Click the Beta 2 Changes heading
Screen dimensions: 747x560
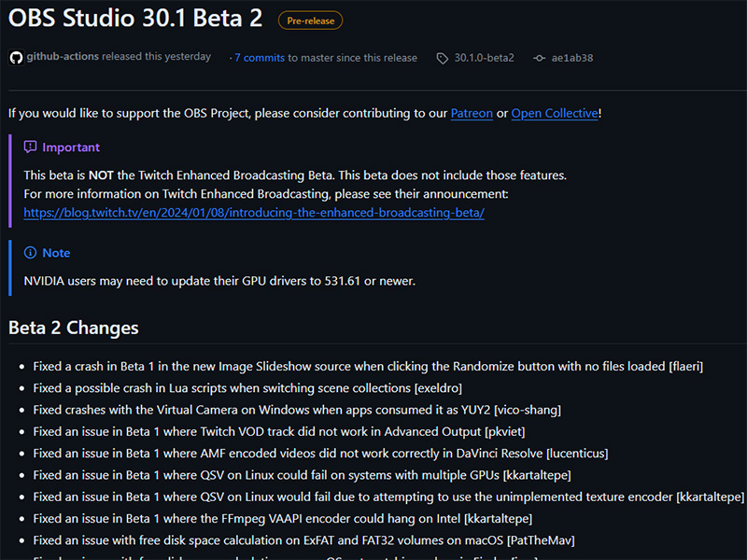tap(73, 328)
